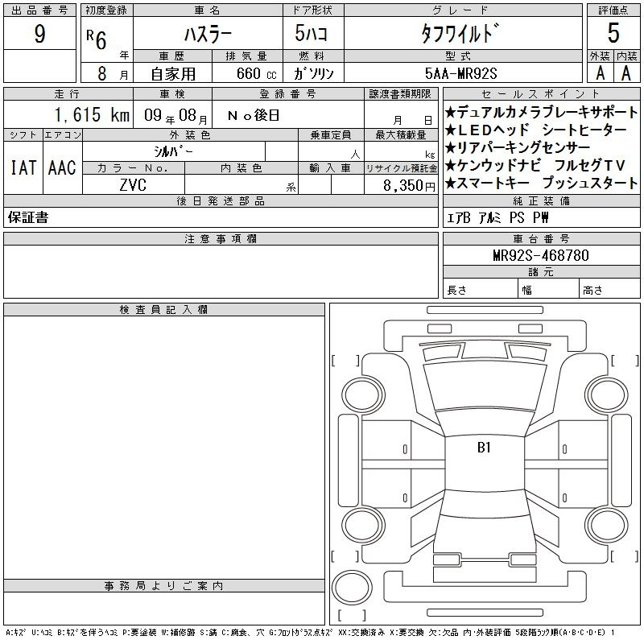
Task: Select the 譲渡書類期限 header cell
Action: pyautogui.click(x=400, y=94)
